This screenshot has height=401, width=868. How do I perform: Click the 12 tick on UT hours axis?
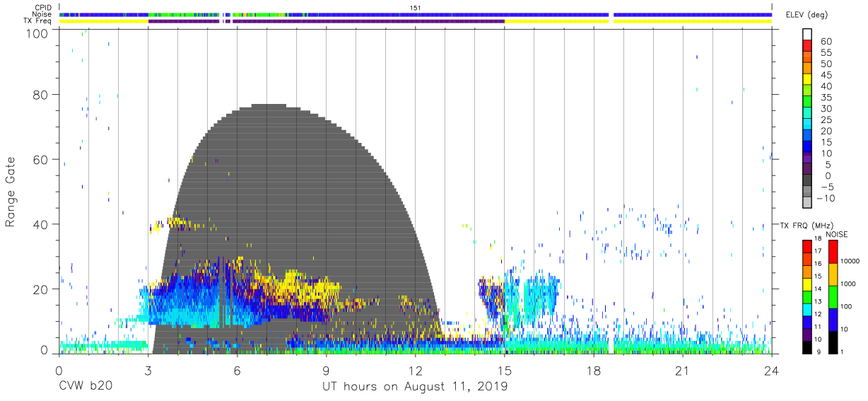(x=415, y=371)
